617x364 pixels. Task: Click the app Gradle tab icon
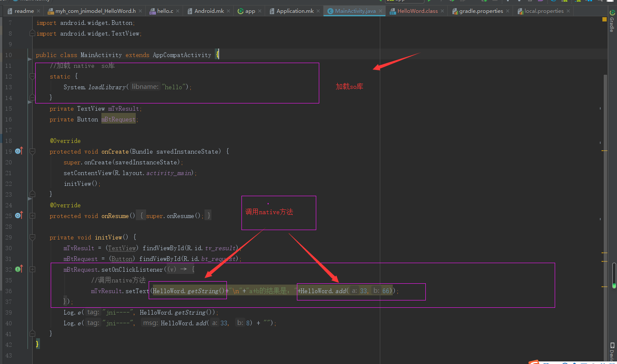click(241, 11)
